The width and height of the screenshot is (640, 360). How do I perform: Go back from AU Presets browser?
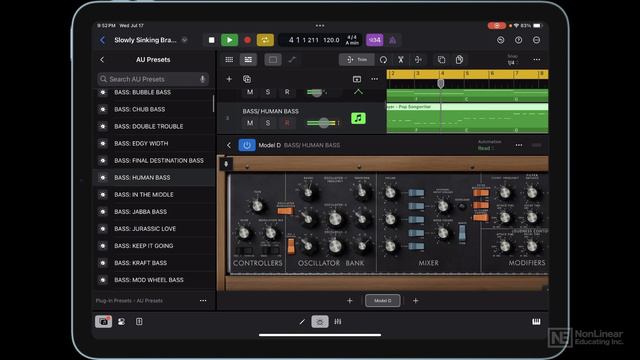[x=102, y=60]
